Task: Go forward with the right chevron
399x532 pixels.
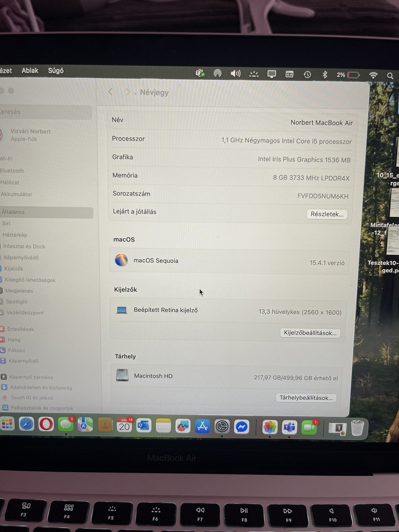Action: click(x=128, y=92)
